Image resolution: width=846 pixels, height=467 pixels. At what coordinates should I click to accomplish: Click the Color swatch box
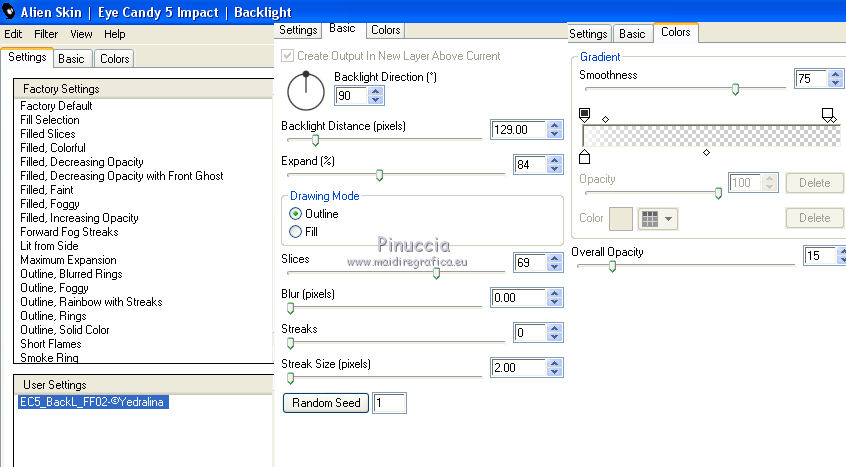click(620, 219)
